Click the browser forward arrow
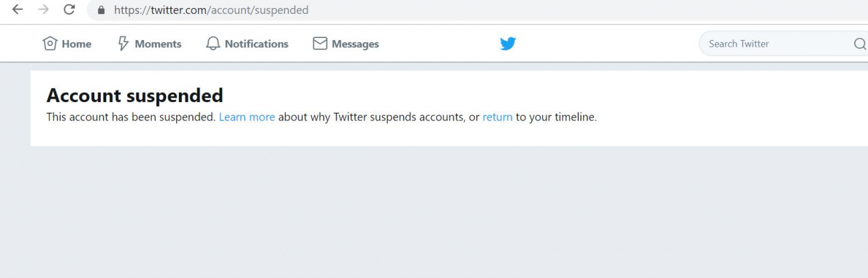The width and height of the screenshot is (868, 278). pyautogui.click(x=43, y=10)
